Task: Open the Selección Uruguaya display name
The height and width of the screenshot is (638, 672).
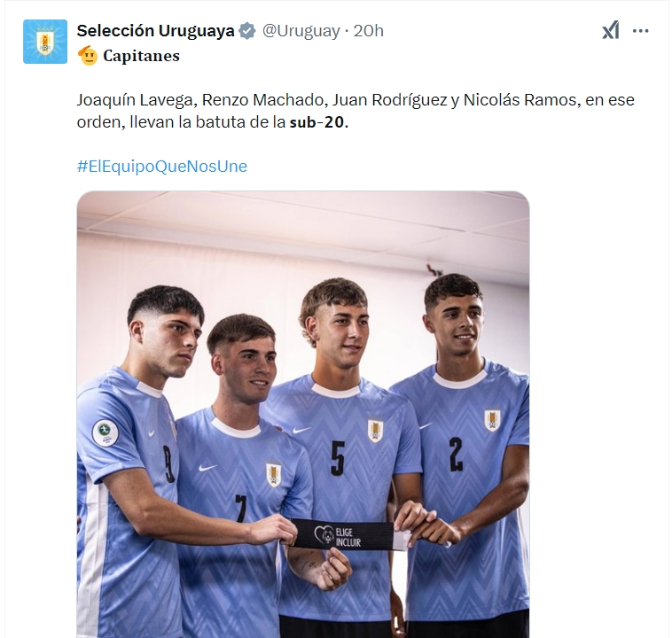Action: coord(155,31)
